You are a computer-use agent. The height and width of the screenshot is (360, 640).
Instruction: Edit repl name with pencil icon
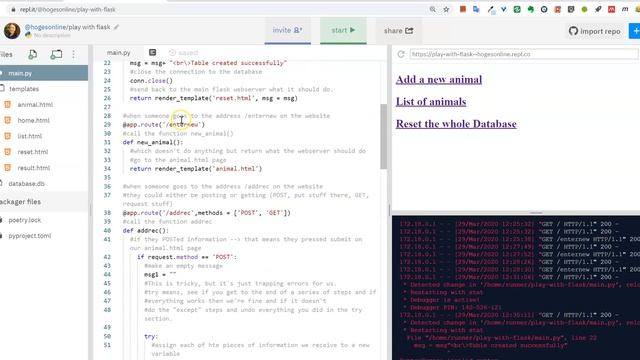tap(116, 27)
